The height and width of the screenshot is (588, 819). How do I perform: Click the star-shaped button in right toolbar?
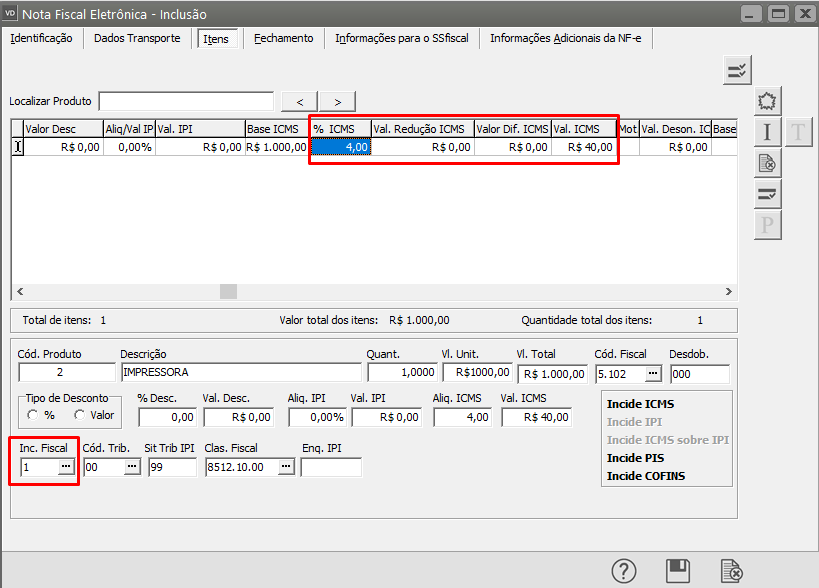point(767,101)
